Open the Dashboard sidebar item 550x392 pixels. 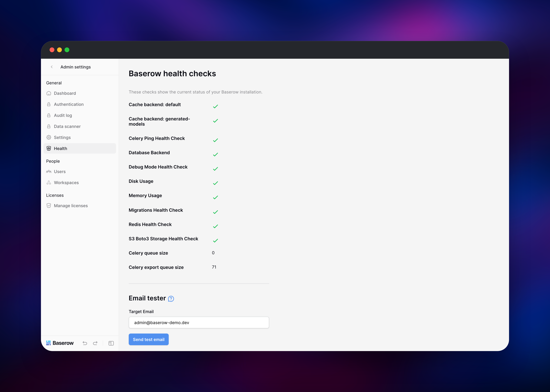(80, 93)
